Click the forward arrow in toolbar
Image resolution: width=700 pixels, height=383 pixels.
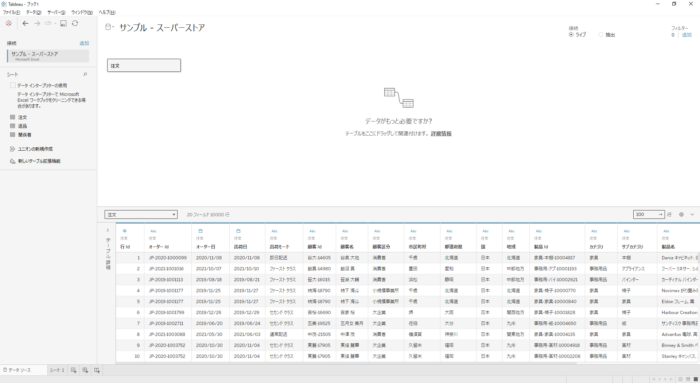click(37, 23)
